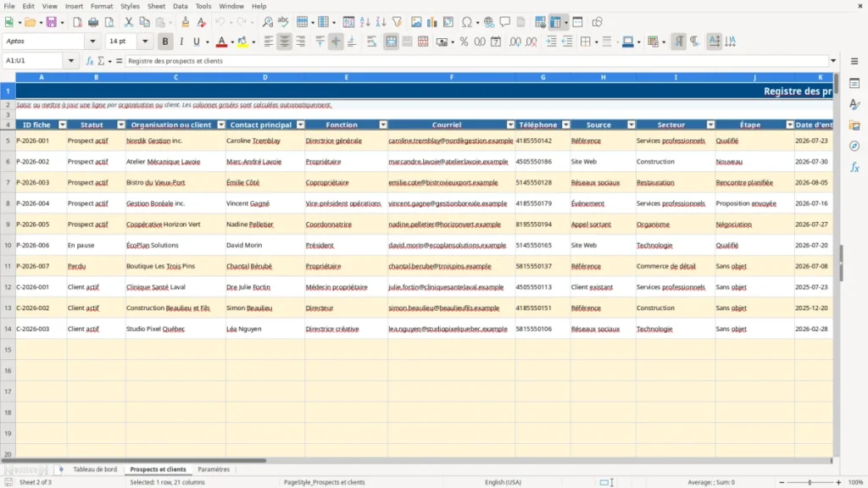Open the sidebar Gallery panel
Screen dimensions: 868x488
coord(854,125)
